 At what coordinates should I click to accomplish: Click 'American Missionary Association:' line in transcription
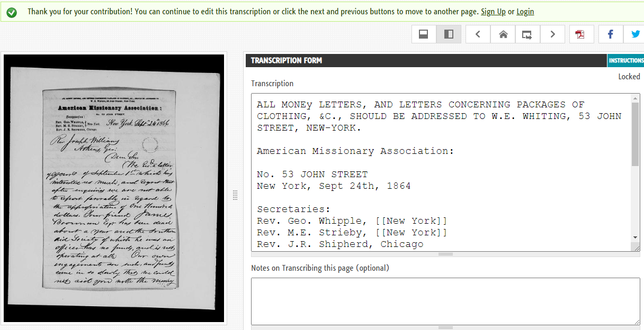pos(355,151)
